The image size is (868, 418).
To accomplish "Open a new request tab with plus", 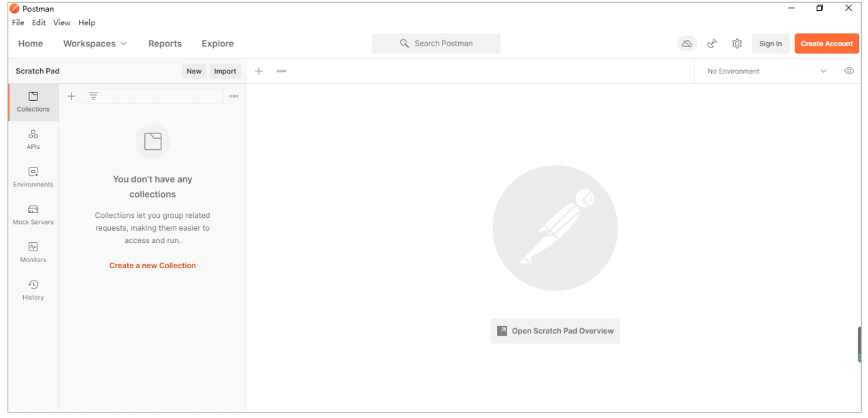I will coord(259,71).
